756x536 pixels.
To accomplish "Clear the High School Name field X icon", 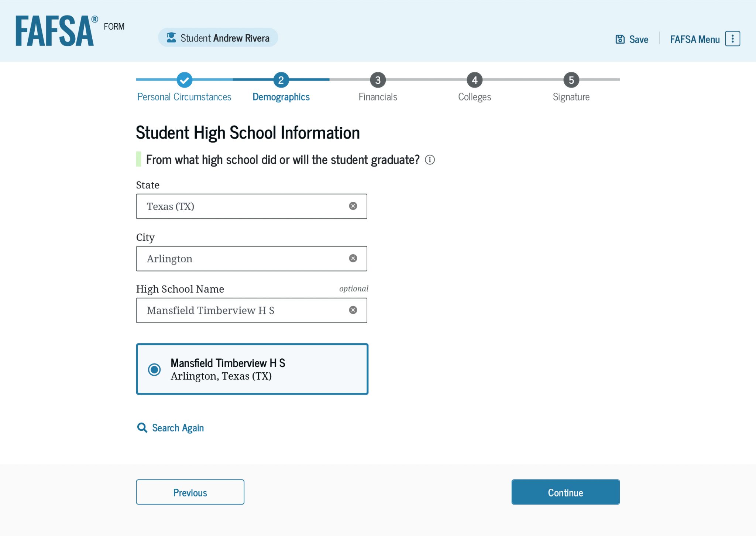I will point(353,310).
